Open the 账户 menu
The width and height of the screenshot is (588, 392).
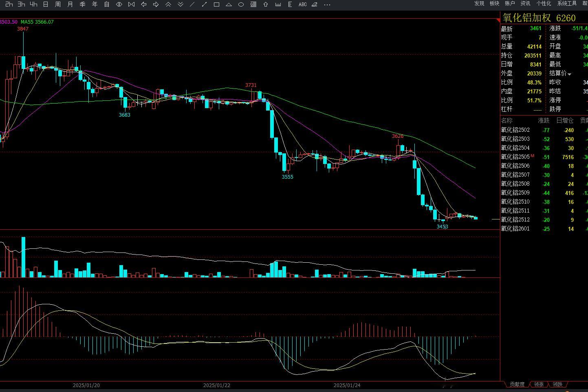point(510,3)
